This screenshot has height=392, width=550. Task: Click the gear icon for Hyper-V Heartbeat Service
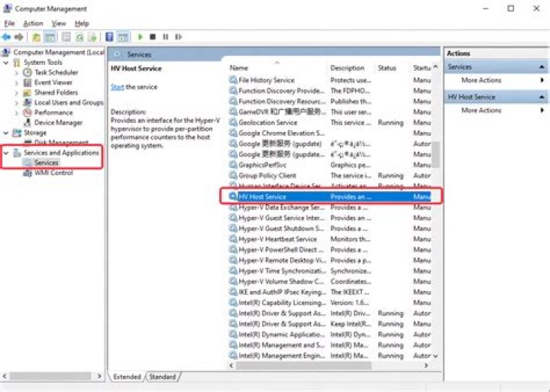point(233,238)
